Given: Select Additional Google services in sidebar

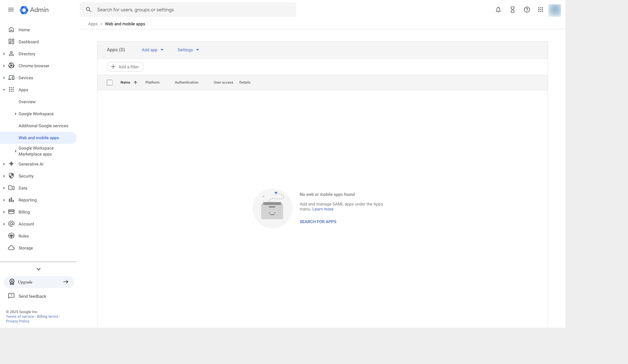Looking at the screenshot, I should (x=43, y=126).
